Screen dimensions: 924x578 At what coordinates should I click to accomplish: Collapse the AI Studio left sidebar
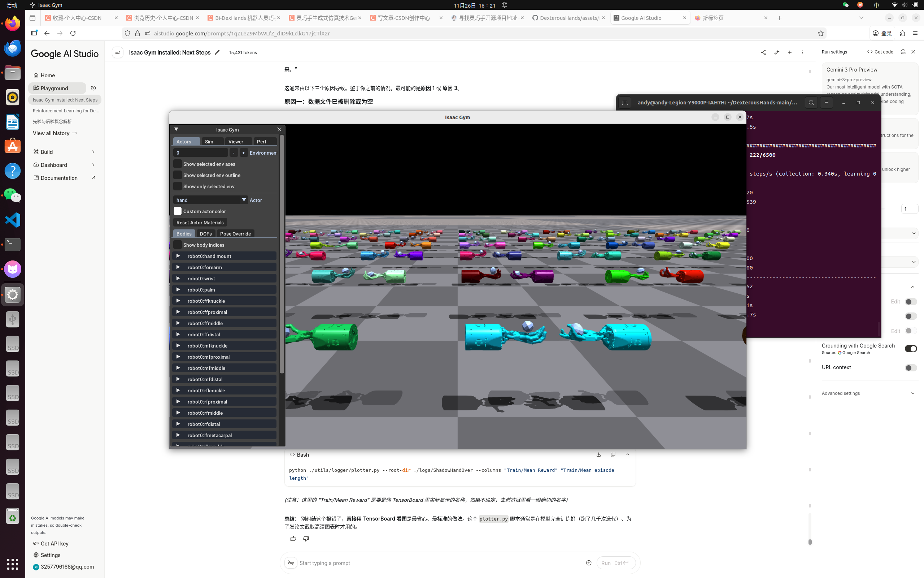pos(118,52)
